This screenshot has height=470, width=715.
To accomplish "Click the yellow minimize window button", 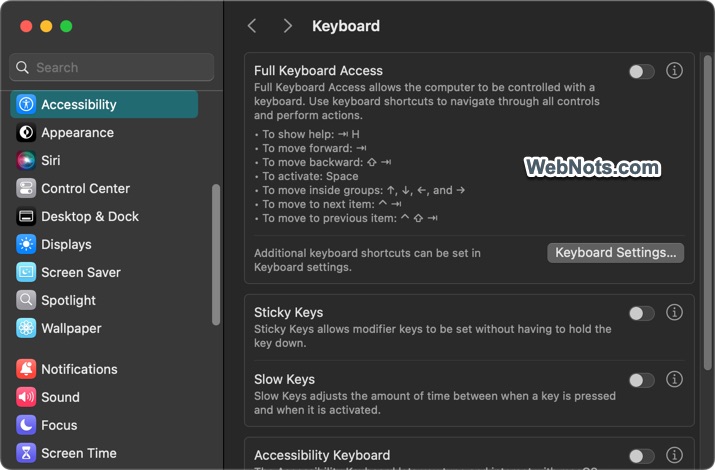I will [46, 26].
